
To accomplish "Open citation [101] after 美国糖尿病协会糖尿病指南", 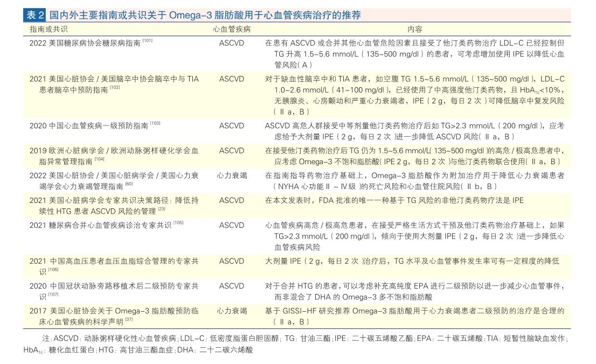I will (148, 40).
